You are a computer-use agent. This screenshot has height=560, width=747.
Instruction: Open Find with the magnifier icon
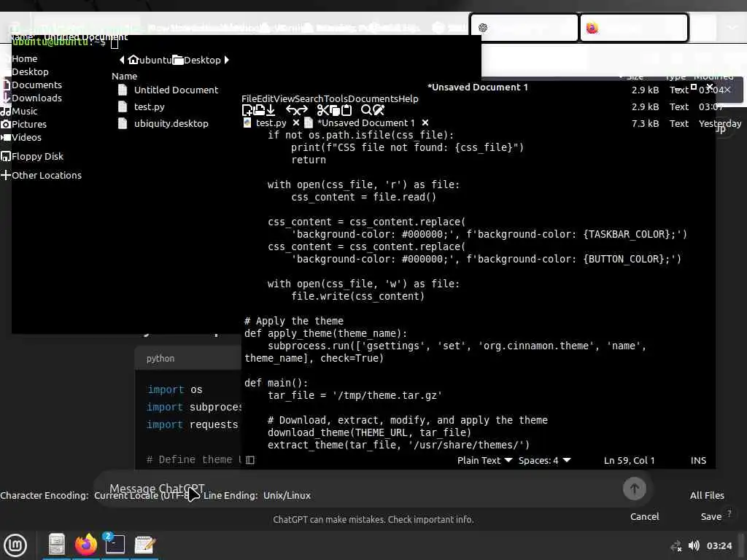tap(366, 111)
